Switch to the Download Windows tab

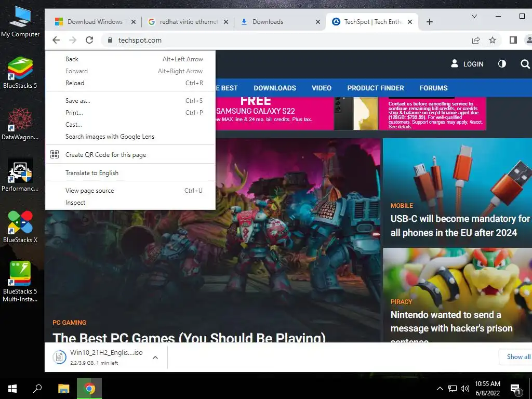(95, 22)
